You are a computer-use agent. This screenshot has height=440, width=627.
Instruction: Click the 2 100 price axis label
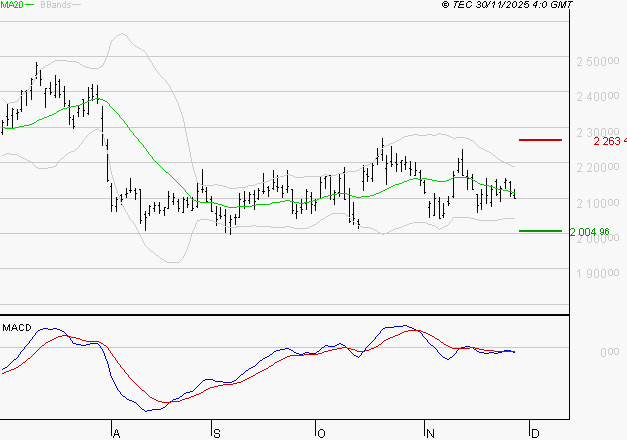pyautogui.click(x=598, y=203)
